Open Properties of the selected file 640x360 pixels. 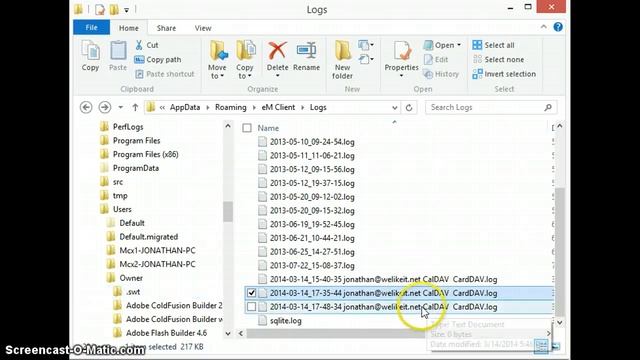402,56
